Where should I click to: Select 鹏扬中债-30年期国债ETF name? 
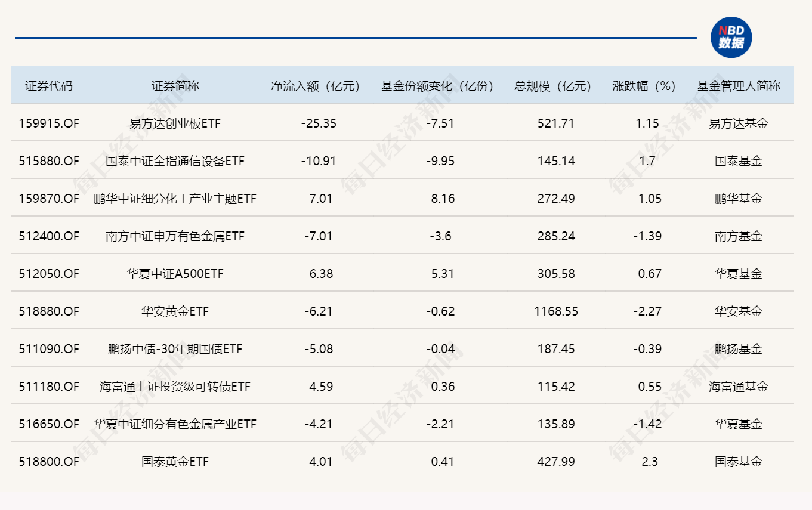(175, 349)
